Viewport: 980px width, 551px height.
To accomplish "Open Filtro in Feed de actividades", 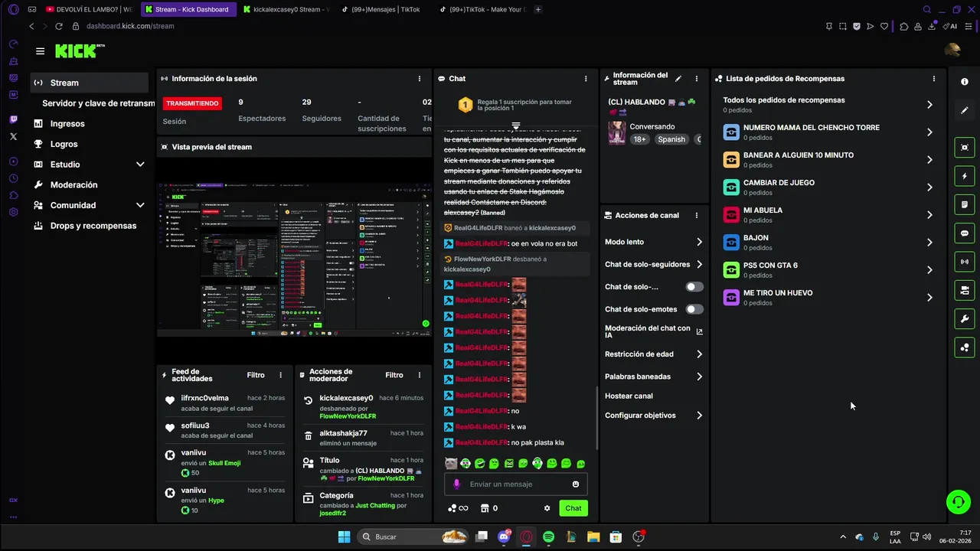I will tap(256, 375).
